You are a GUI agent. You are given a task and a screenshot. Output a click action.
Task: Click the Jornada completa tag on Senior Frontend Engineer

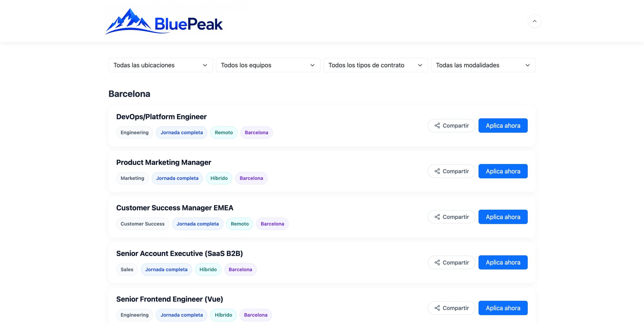point(182,315)
